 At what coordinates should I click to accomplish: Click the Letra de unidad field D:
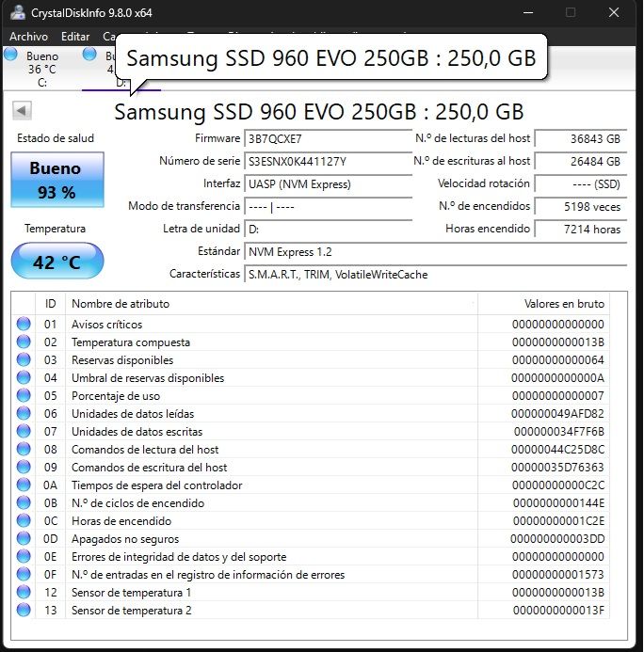(x=328, y=230)
